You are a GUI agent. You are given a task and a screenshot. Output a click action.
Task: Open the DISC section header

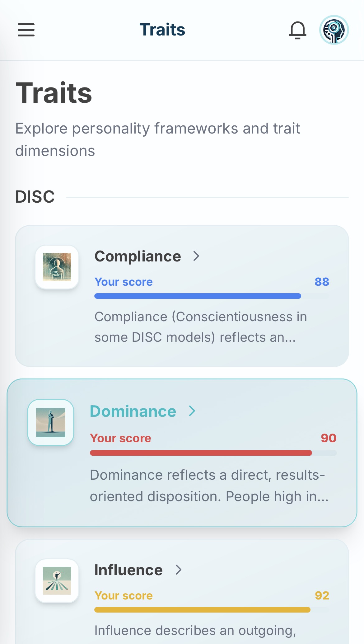coord(35,196)
